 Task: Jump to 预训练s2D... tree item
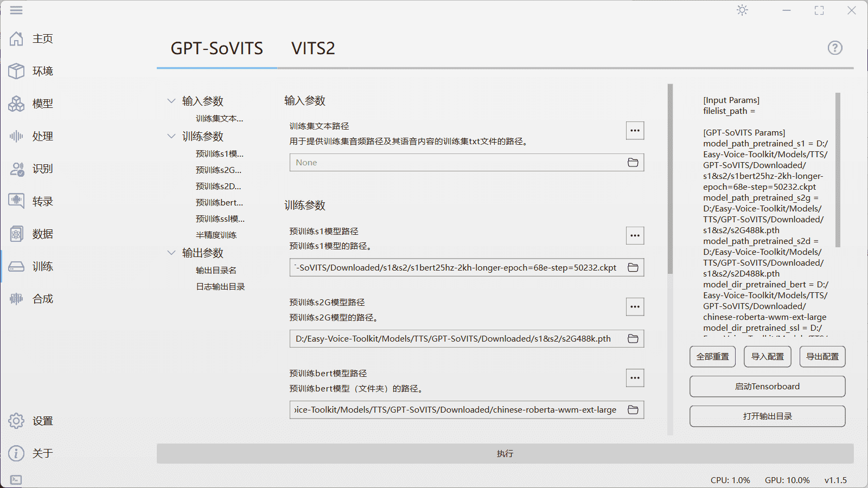pos(219,186)
